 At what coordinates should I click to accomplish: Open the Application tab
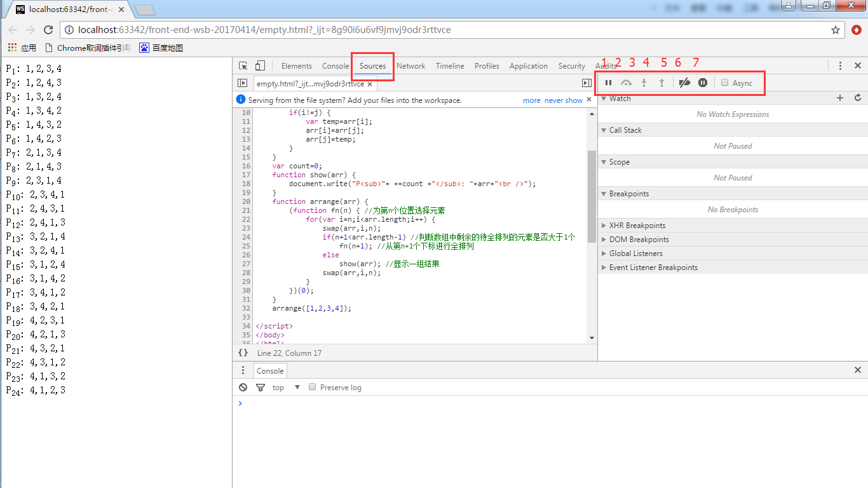(x=529, y=66)
